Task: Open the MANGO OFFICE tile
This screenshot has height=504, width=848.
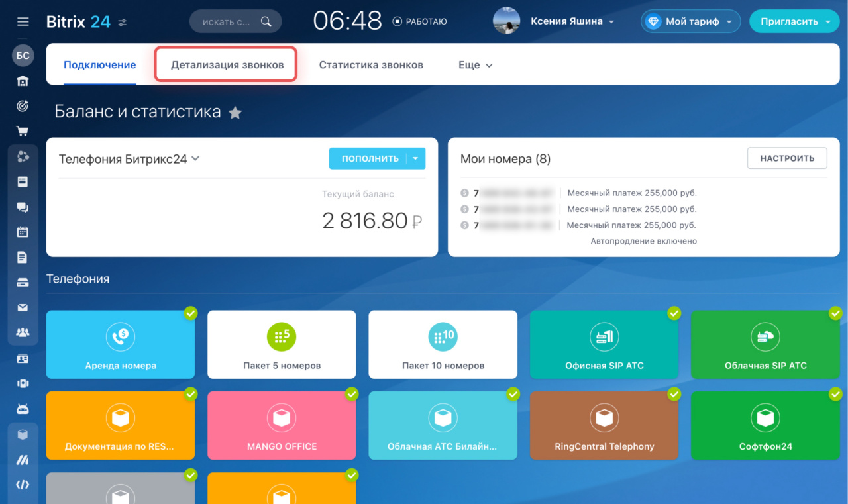Action: click(x=282, y=425)
